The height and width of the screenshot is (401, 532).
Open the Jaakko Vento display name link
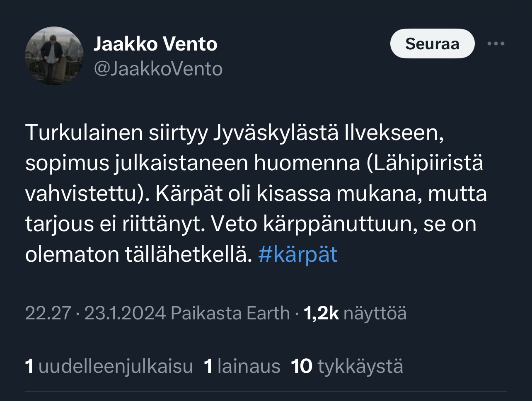[155, 44]
